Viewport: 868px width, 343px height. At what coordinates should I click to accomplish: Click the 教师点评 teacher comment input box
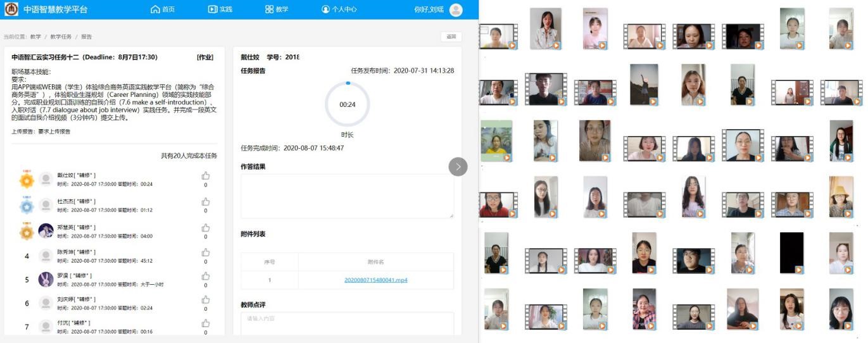click(347, 322)
